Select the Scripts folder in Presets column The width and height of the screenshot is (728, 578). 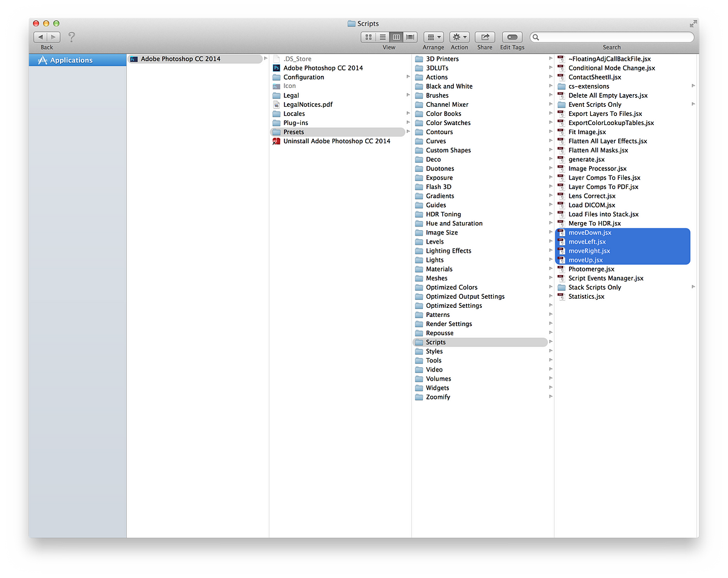(480, 342)
